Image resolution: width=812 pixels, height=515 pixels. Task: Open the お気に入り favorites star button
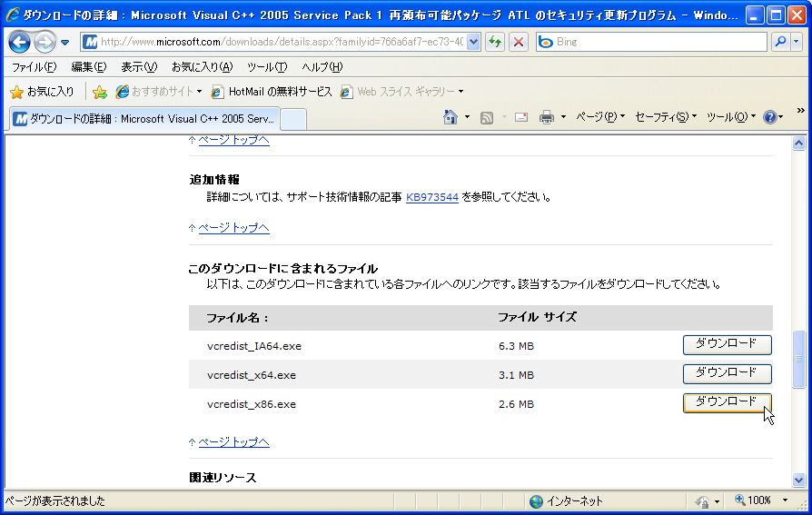[43, 92]
